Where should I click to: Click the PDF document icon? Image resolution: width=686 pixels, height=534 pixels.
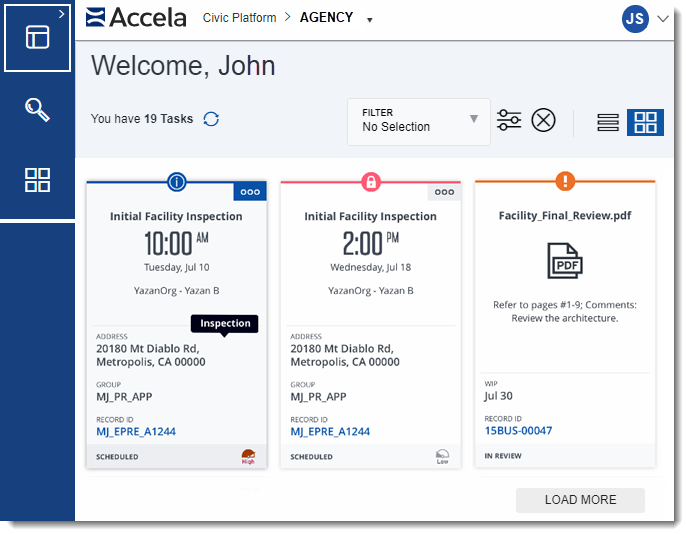point(565,261)
